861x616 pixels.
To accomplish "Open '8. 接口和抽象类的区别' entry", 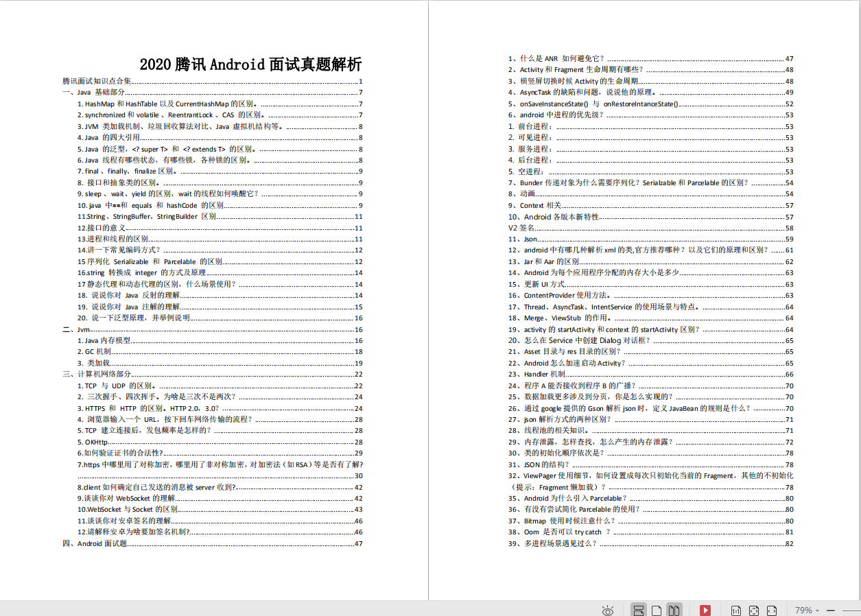I will click(220, 183).
